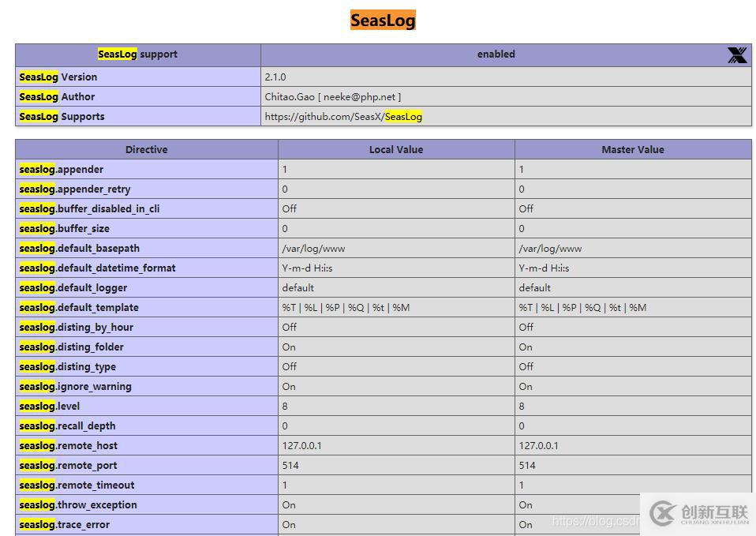The height and width of the screenshot is (536, 756).
Task: Select the seaslog.throw_exception directive name
Action: [x=78, y=505]
